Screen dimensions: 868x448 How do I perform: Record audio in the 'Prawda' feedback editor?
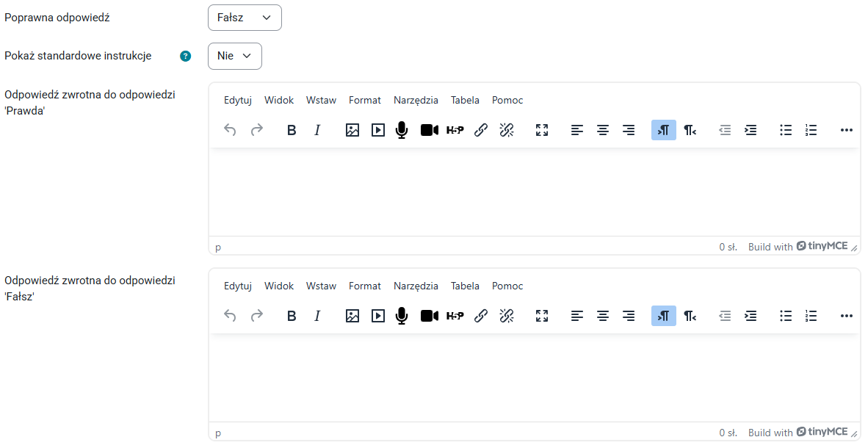(x=401, y=130)
